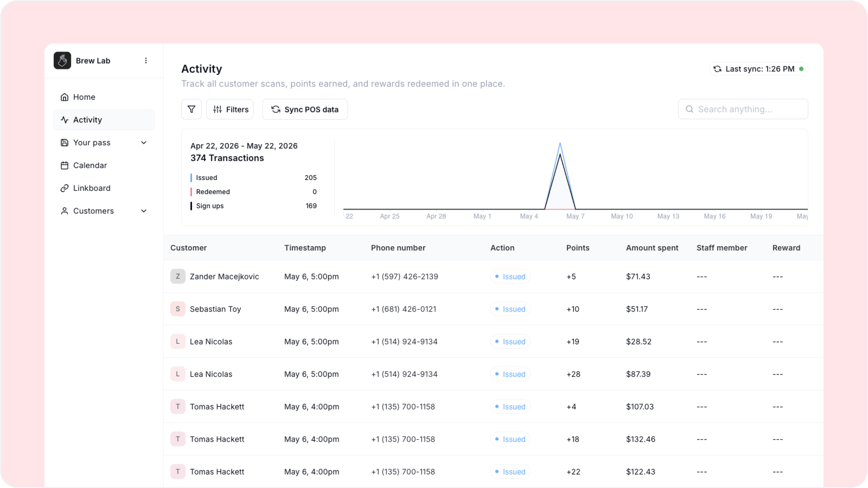
Task: Click the last sync refresh icon
Action: coord(717,69)
